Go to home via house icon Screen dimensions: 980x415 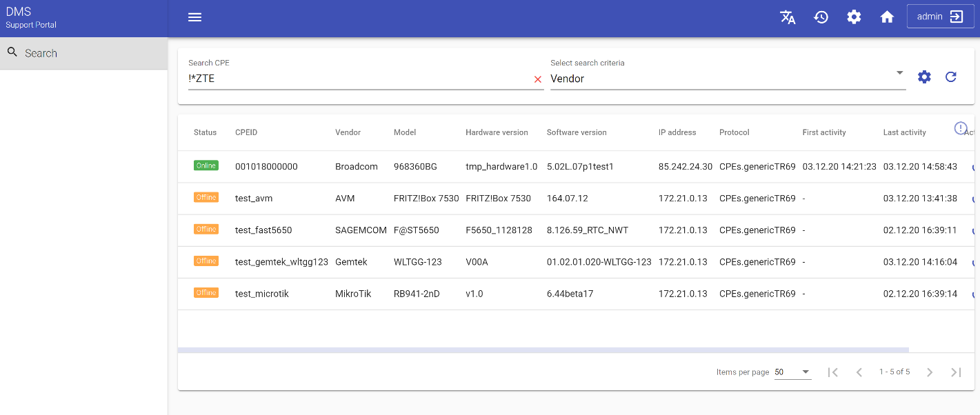click(x=887, y=17)
